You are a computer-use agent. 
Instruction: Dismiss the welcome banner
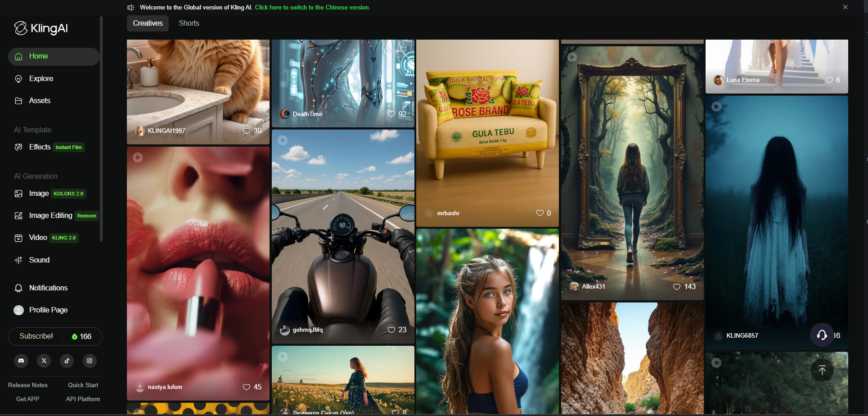pos(845,7)
